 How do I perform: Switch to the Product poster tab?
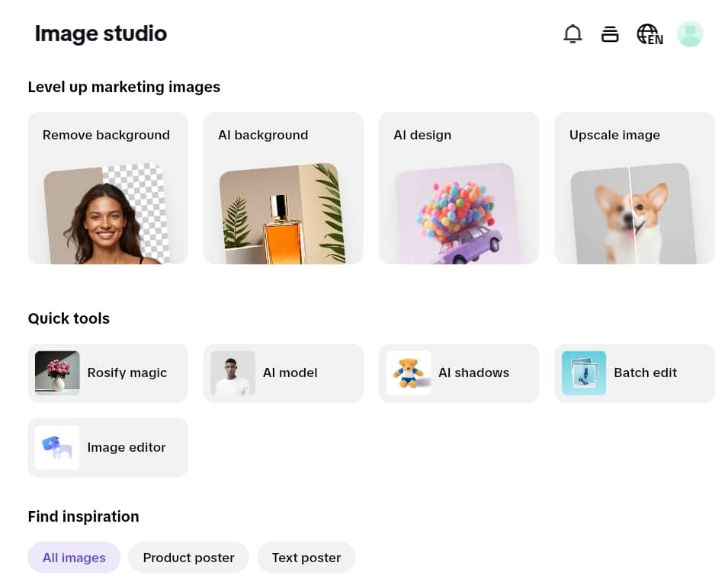188,557
